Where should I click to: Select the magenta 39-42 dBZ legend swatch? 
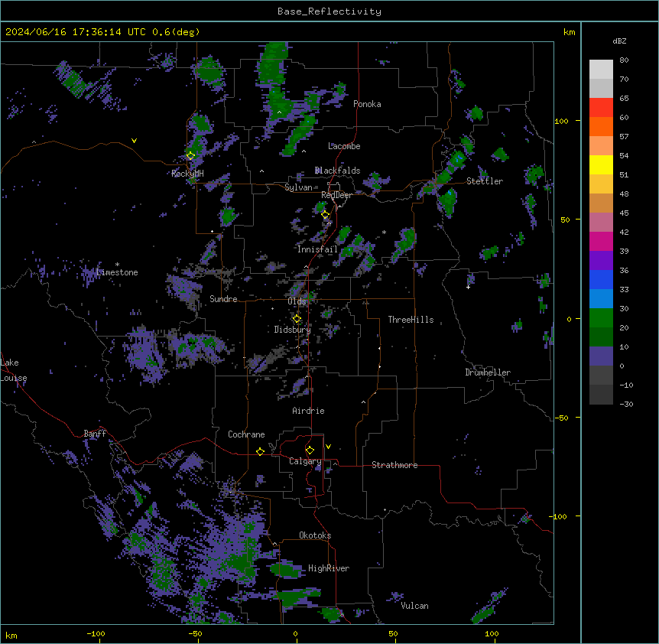click(x=601, y=241)
